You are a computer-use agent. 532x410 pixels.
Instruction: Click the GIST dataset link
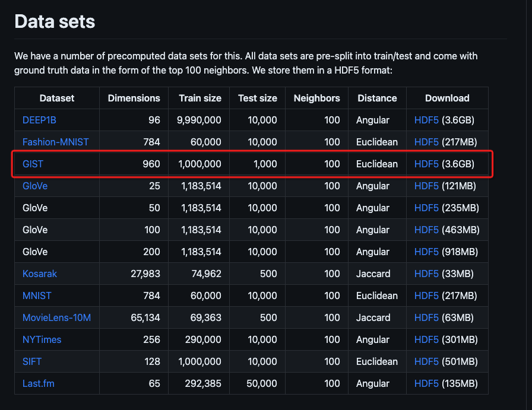(33, 164)
